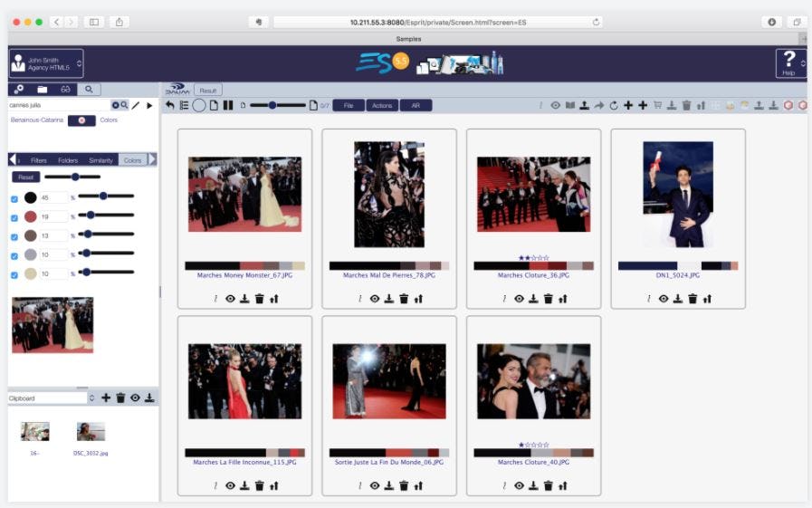
Task: Click the open book icon in top toolbar
Action: [x=570, y=106]
